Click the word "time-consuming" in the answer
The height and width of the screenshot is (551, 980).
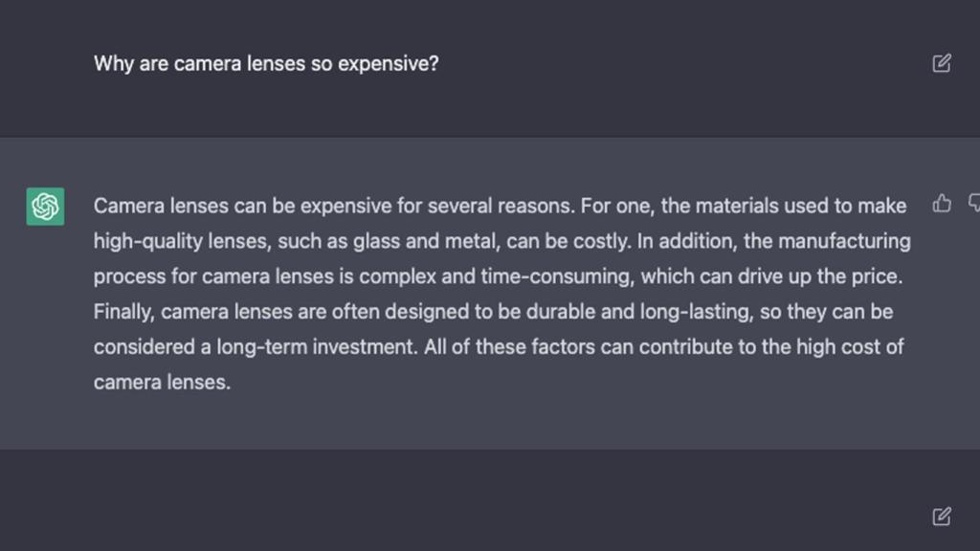559,276
